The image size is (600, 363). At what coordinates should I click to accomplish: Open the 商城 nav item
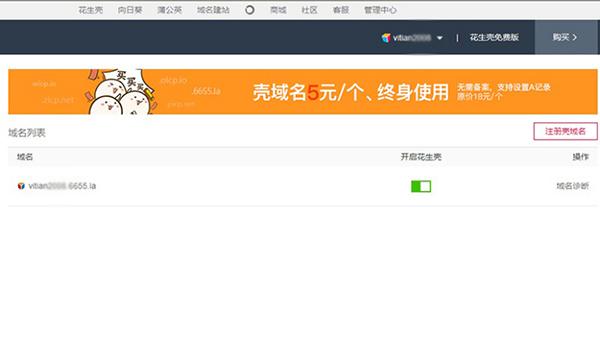(x=278, y=10)
